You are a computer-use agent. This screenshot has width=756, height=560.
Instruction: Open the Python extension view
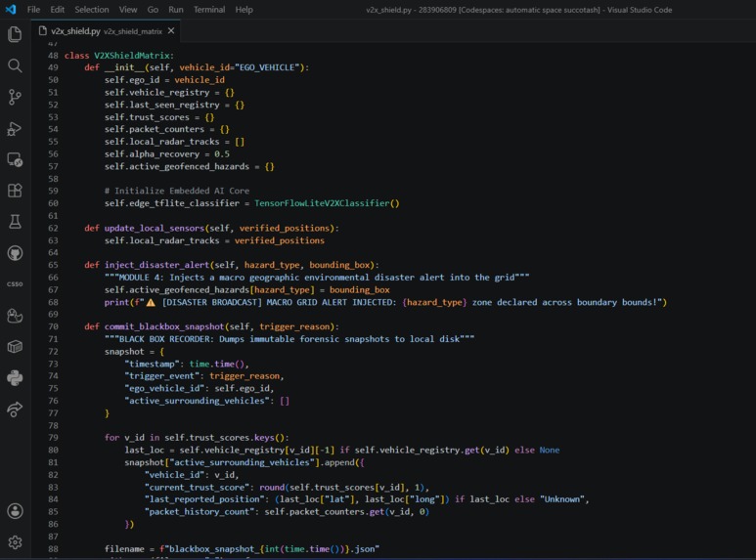pyautogui.click(x=15, y=378)
